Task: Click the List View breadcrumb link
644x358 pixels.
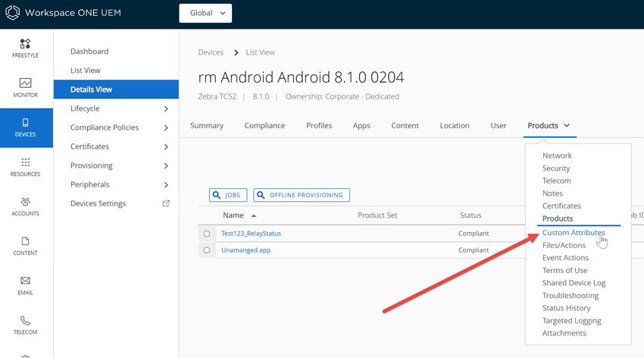Action: pyautogui.click(x=260, y=52)
